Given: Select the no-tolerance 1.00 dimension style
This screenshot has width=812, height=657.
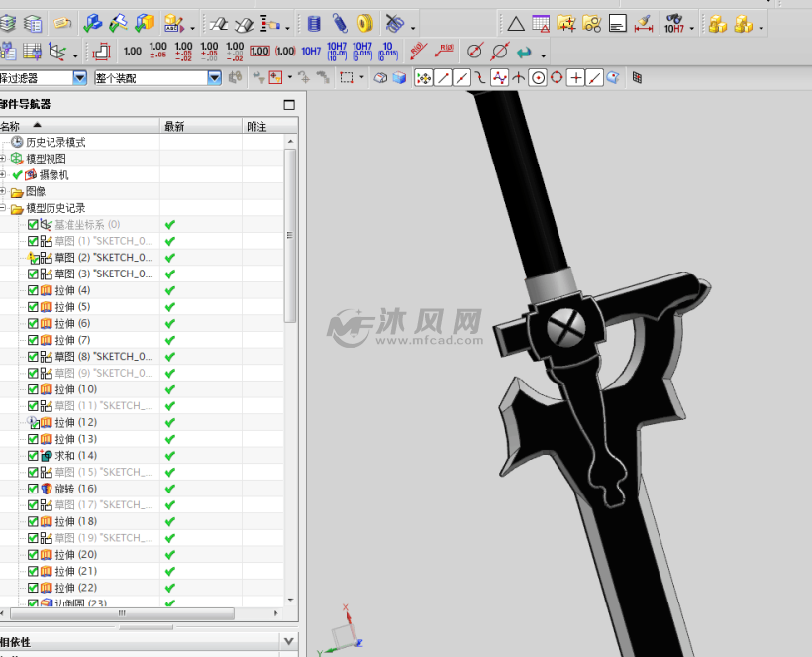Looking at the screenshot, I should point(133,51).
